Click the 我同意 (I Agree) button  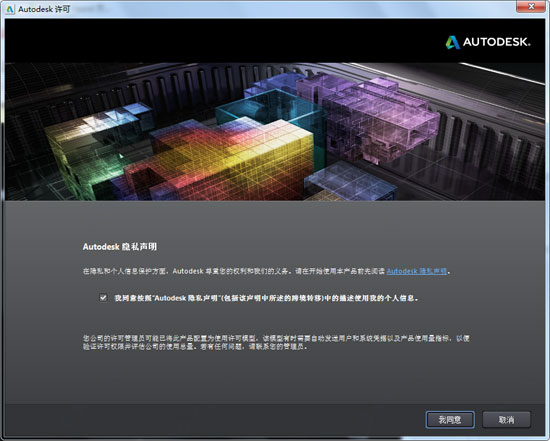[x=450, y=419]
